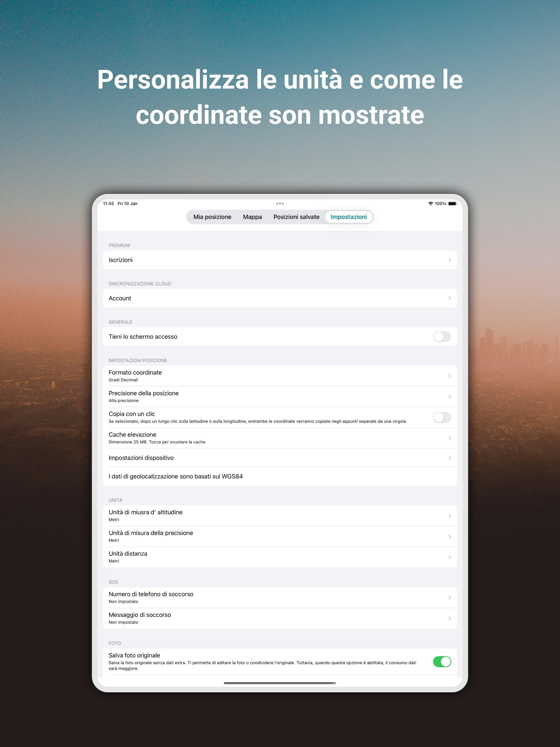Image resolution: width=560 pixels, height=747 pixels.
Task: Turn on Copia con un clic
Action: (442, 418)
